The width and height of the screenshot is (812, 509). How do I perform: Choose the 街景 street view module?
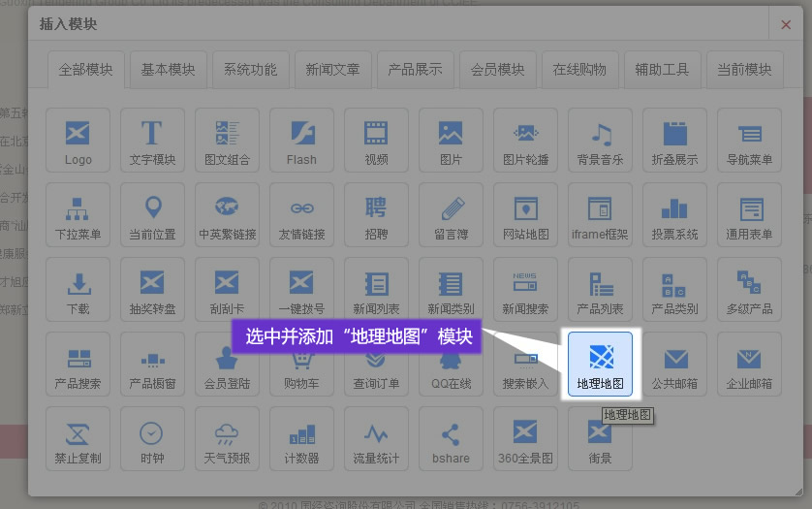(x=600, y=438)
